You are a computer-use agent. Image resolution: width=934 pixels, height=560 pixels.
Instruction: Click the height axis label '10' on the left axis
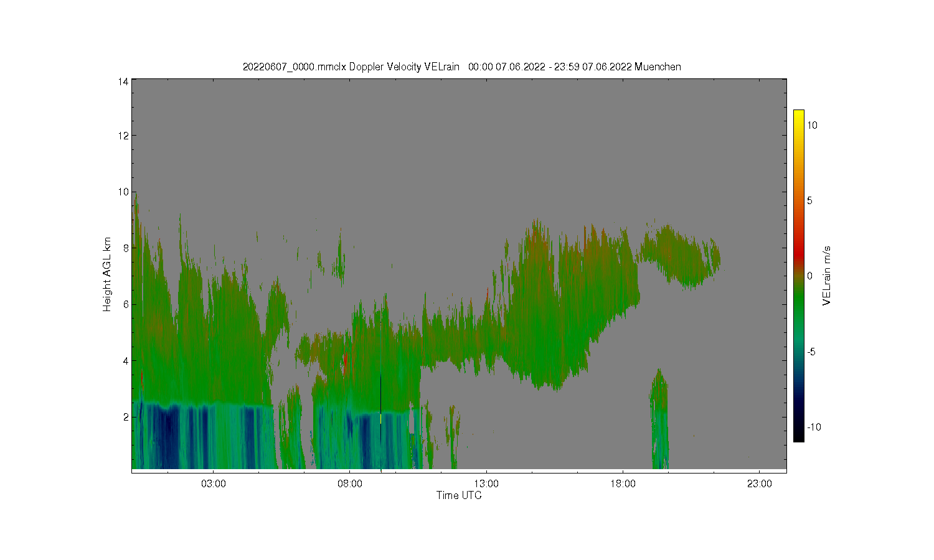tap(124, 192)
